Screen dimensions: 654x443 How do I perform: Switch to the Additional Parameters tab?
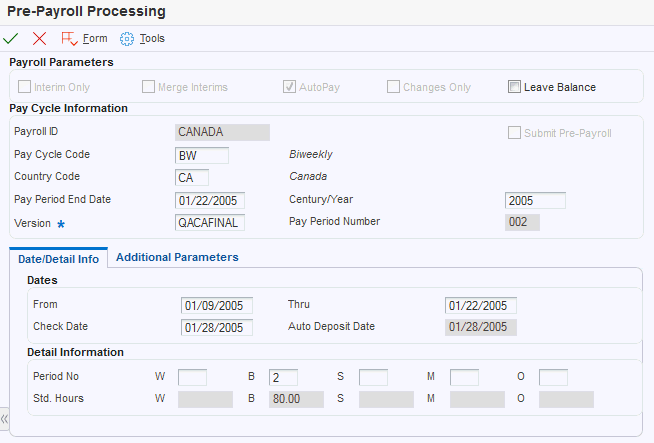(x=177, y=257)
